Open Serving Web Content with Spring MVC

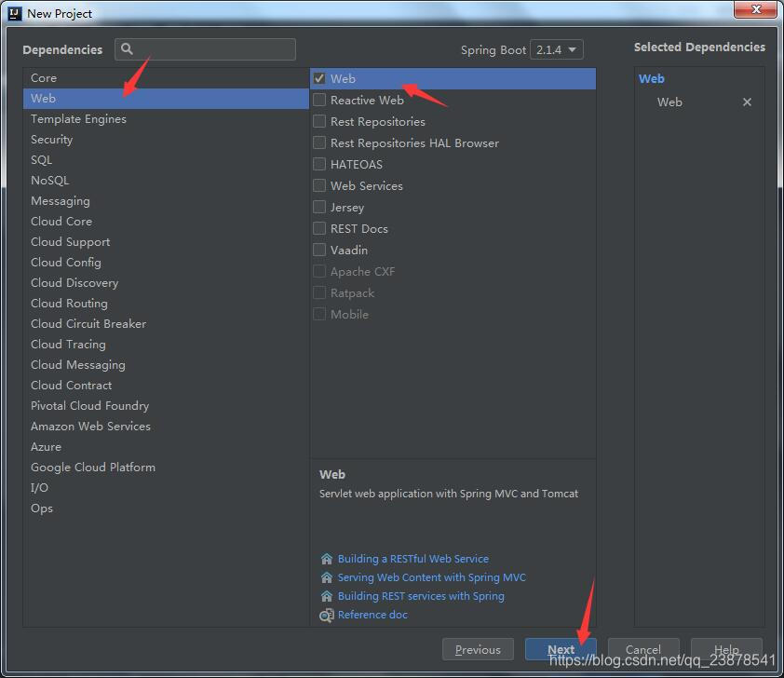pyautogui.click(x=431, y=577)
